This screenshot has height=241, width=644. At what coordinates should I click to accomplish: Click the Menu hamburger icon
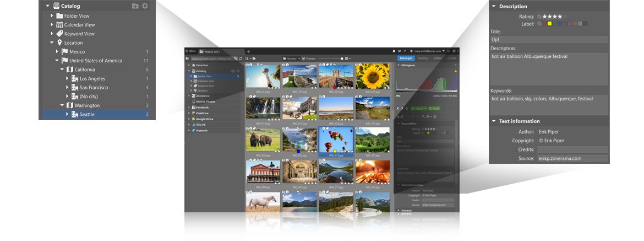[x=187, y=51]
